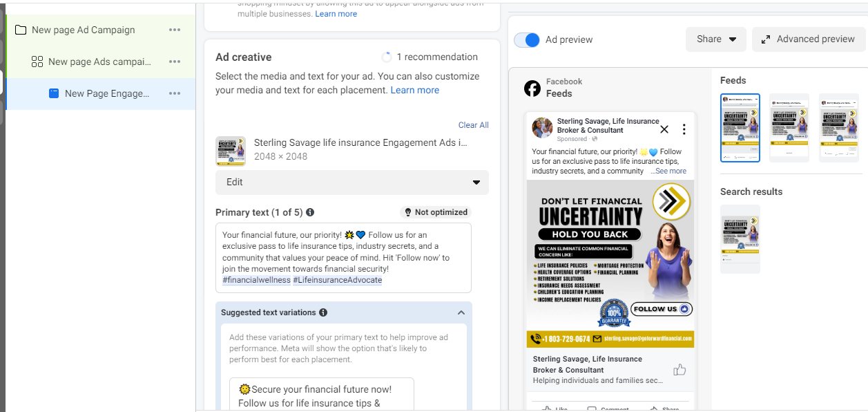Dismiss the sponsored post with the X icon

664,129
